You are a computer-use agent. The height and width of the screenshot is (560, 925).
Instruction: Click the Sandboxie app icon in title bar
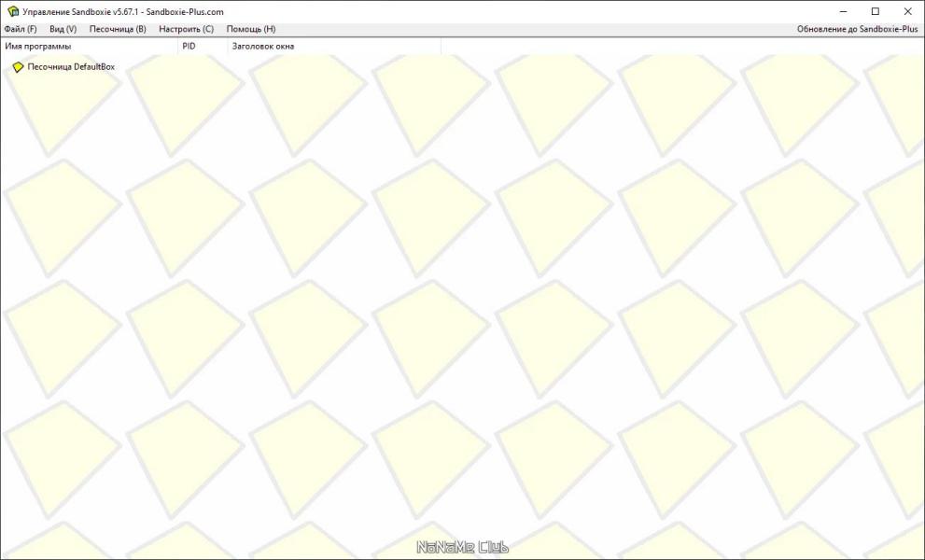click(12, 11)
